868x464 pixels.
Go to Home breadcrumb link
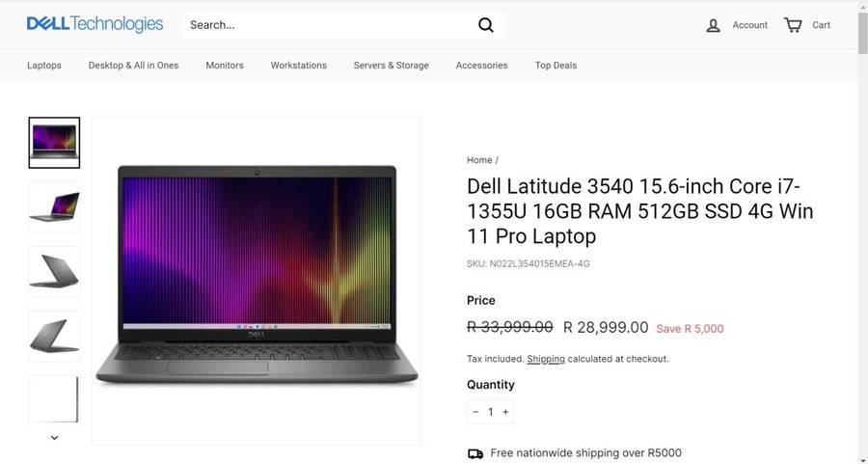click(x=479, y=160)
